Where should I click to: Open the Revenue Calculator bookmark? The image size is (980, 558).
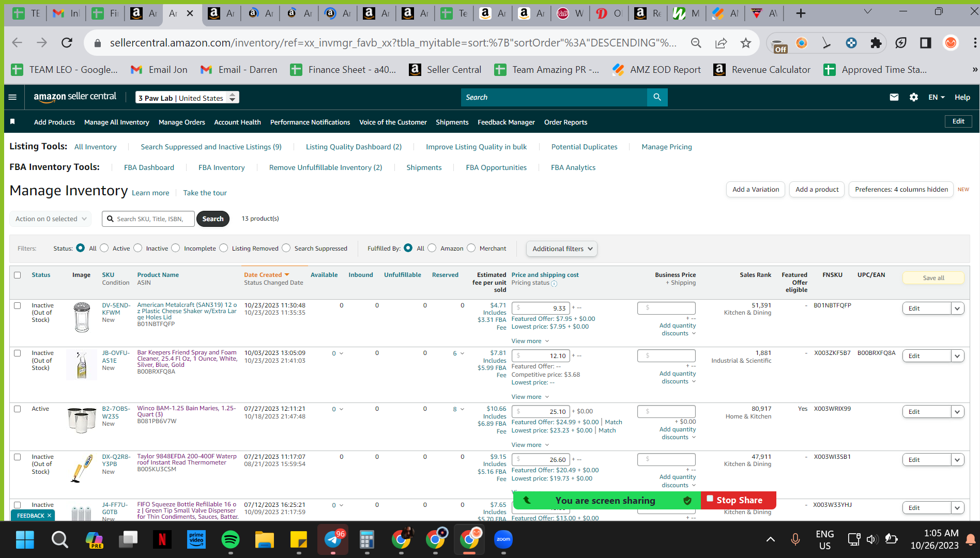click(x=762, y=70)
